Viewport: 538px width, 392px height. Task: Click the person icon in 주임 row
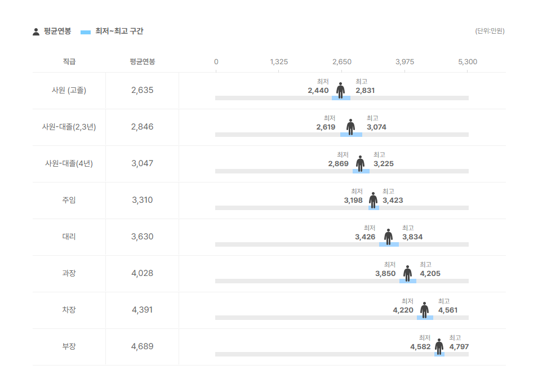tap(373, 200)
